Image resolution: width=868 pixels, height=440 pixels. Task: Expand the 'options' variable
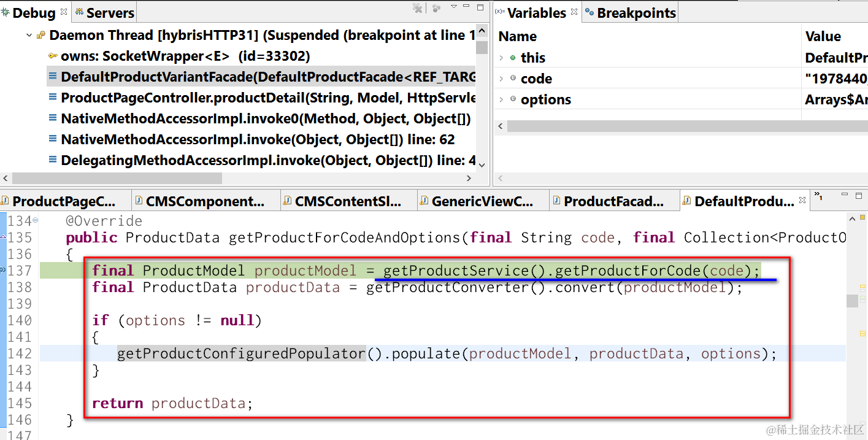(x=501, y=99)
